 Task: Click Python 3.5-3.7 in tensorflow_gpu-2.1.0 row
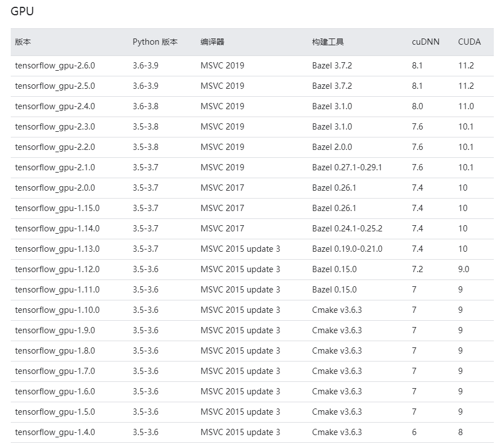[x=145, y=167]
